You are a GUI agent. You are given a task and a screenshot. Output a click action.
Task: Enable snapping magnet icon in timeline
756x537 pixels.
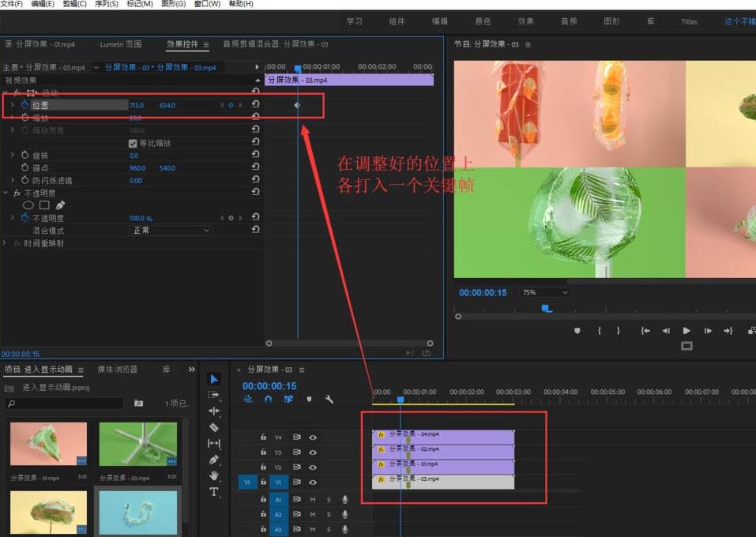pyautogui.click(x=267, y=399)
